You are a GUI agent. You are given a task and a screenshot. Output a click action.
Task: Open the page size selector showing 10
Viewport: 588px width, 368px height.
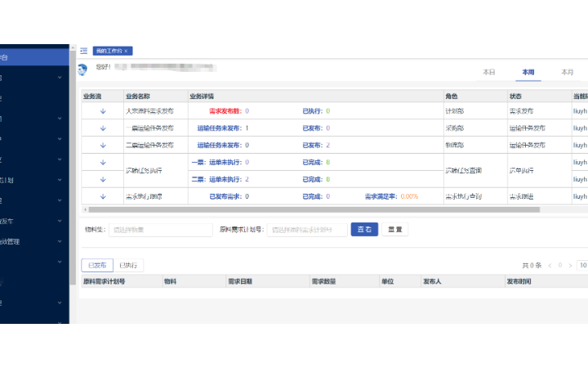(x=582, y=265)
